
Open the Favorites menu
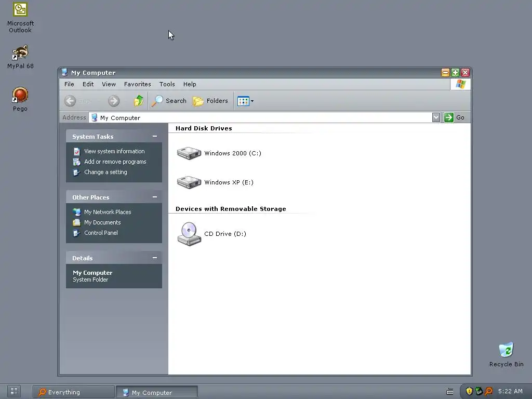(x=137, y=84)
